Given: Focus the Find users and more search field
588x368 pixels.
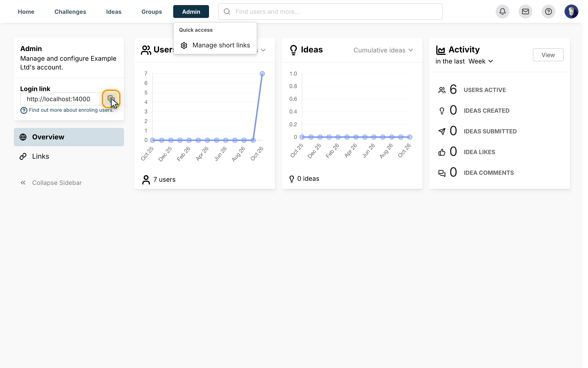Looking at the screenshot, I should (x=330, y=11).
